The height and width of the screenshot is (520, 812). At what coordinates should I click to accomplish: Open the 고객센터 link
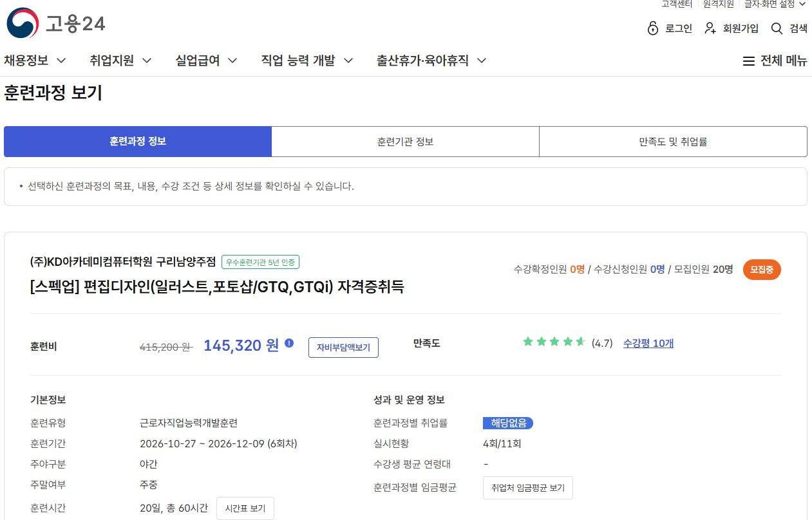[x=677, y=4]
